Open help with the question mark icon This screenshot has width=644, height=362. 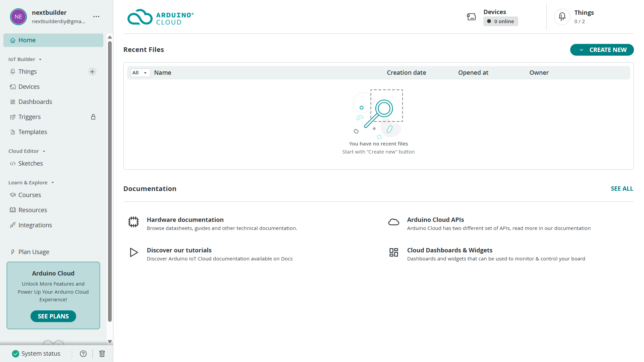[83, 354]
